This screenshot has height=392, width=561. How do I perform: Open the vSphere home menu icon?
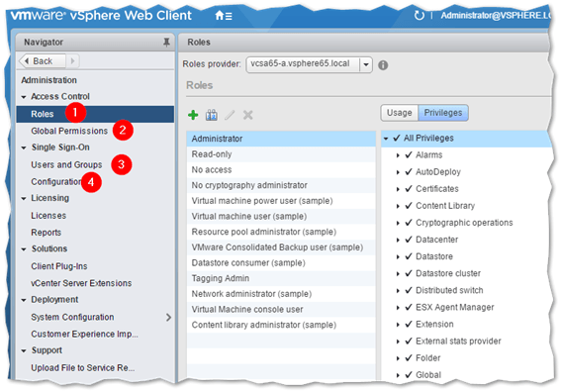click(x=224, y=16)
